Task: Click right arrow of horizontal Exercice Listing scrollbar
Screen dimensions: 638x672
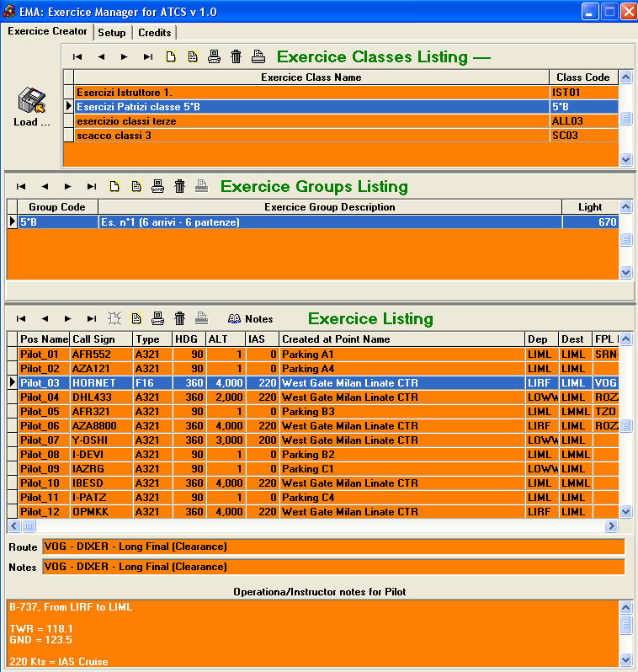Action: point(611,525)
